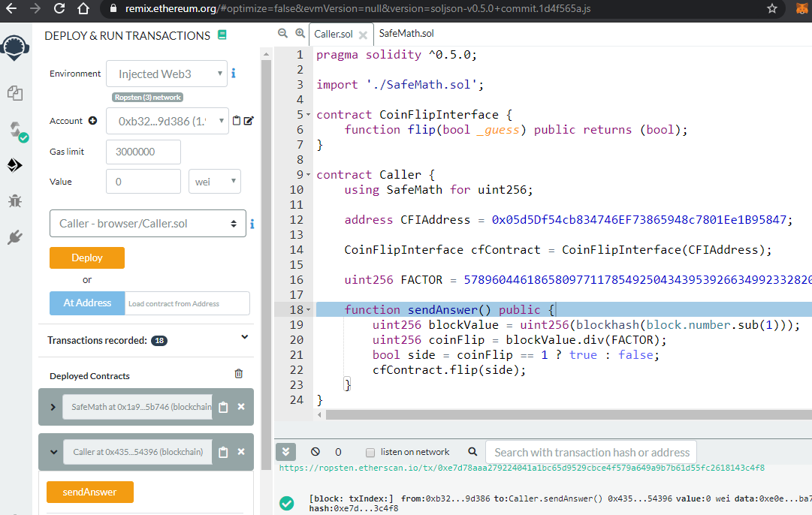Clear deployed contracts with trash icon

[x=239, y=374]
